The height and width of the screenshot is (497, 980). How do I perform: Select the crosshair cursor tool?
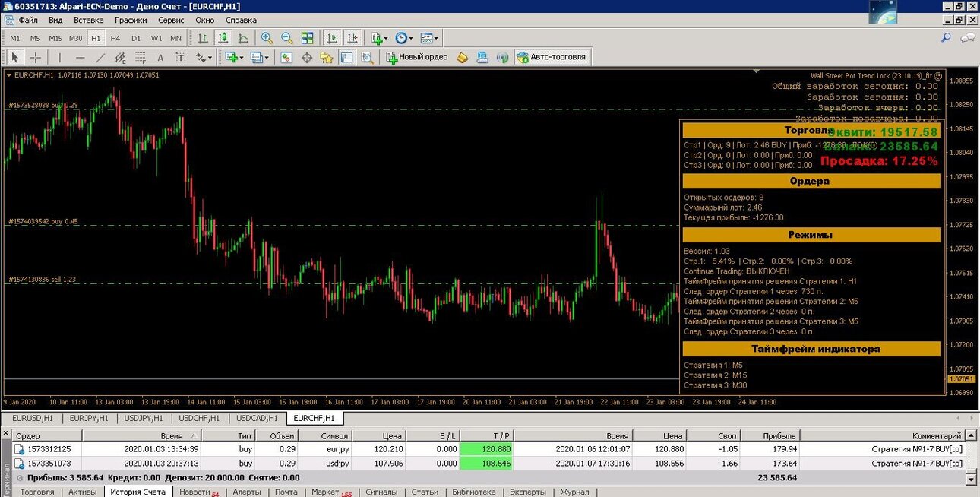pos(35,57)
